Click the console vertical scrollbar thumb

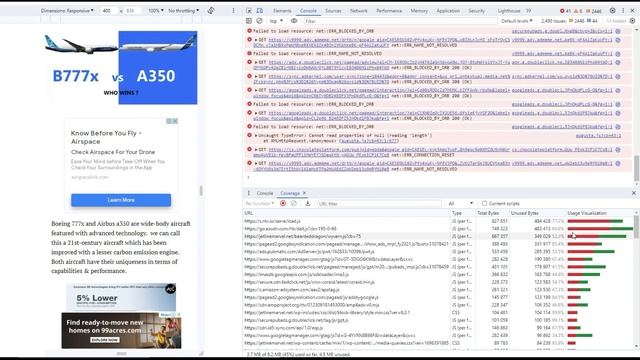(x=636, y=168)
